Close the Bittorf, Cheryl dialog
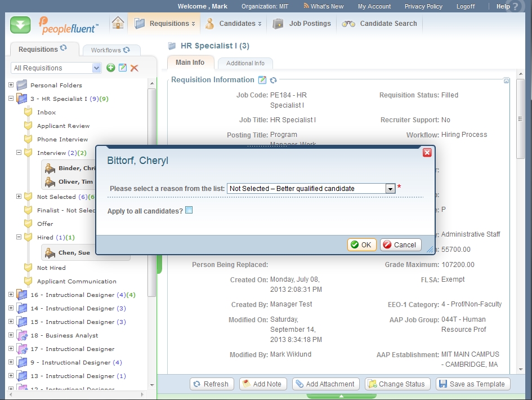This screenshot has width=532, height=400. (427, 153)
